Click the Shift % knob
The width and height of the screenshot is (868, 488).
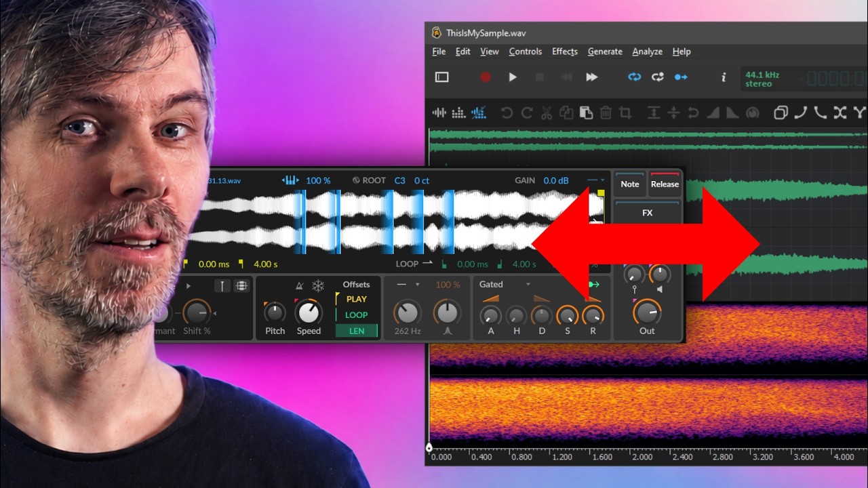pos(197,312)
